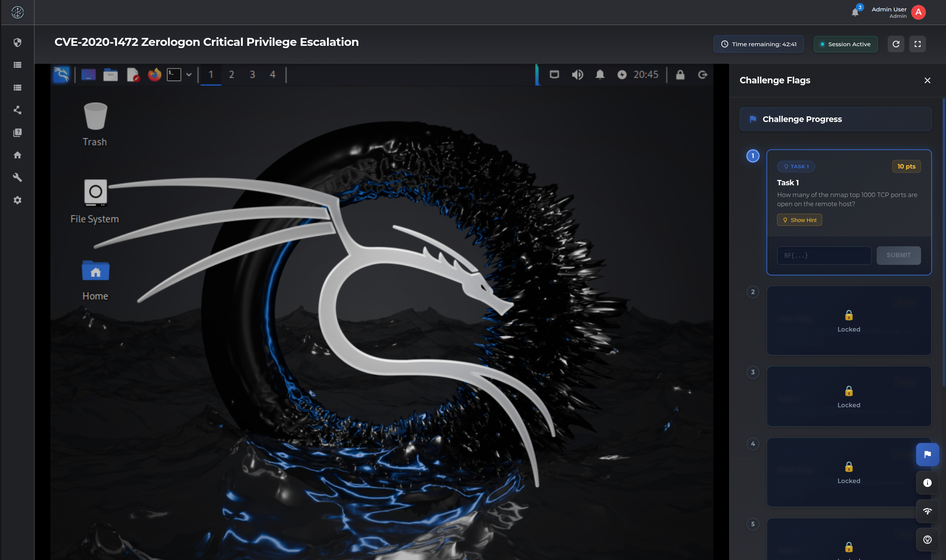Switch to workspace 4
946x560 pixels.
[272, 75]
